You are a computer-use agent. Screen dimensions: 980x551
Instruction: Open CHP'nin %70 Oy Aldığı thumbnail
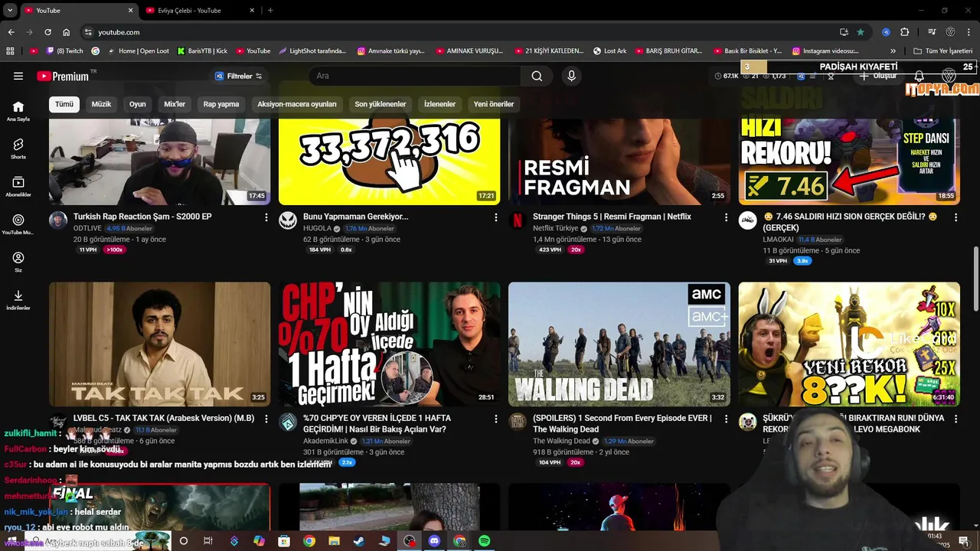(389, 344)
